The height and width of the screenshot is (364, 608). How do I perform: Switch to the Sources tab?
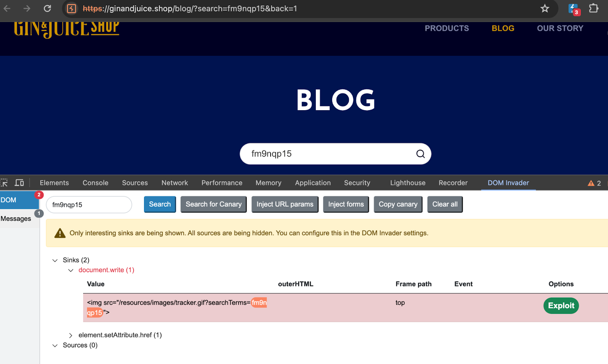[x=135, y=183]
